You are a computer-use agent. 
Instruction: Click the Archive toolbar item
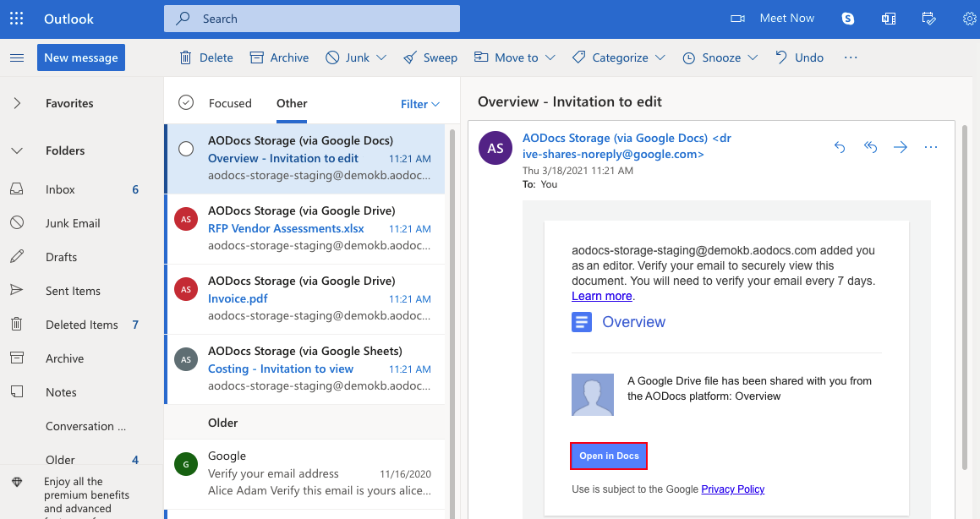coord(279,57)
